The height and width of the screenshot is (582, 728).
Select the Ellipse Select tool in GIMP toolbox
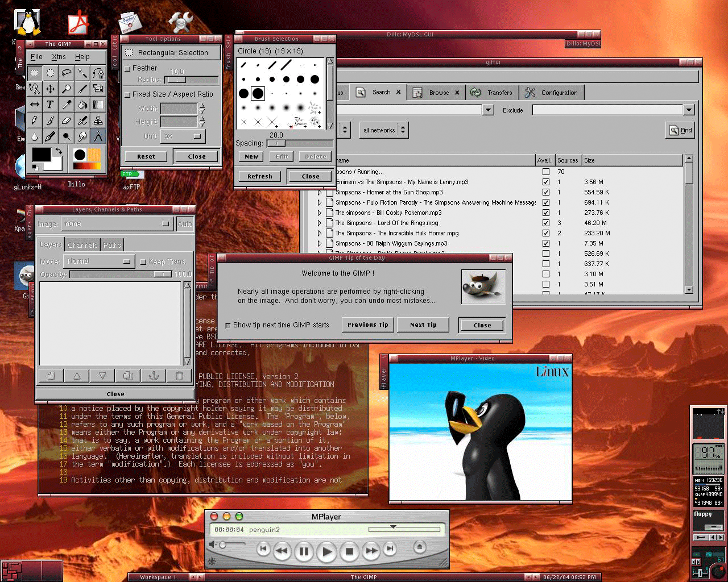[x=51, y=73]
